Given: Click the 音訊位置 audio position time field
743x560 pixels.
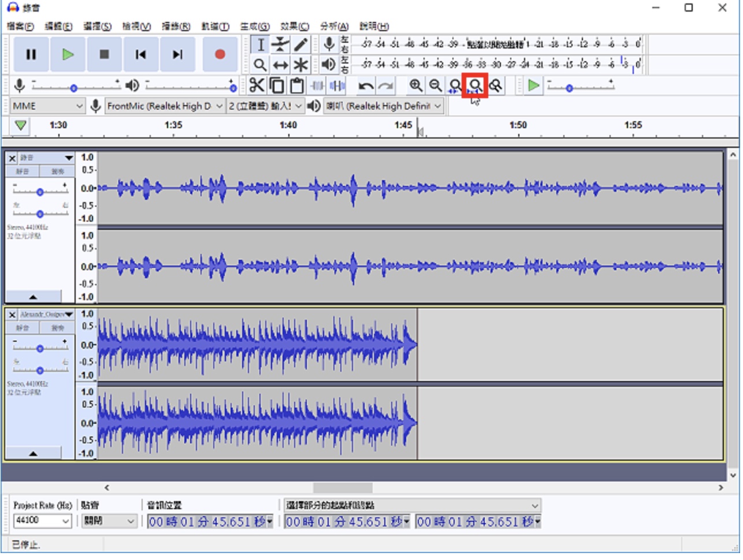Looking at the screenshot, I should [x=210, y=522].
